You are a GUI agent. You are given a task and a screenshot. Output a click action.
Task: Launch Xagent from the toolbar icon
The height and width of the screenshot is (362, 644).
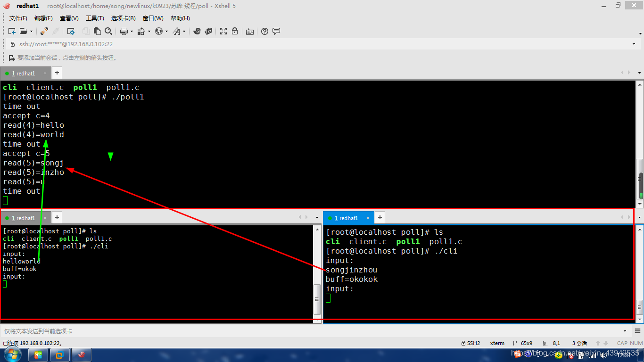click(x=208, y=31)
